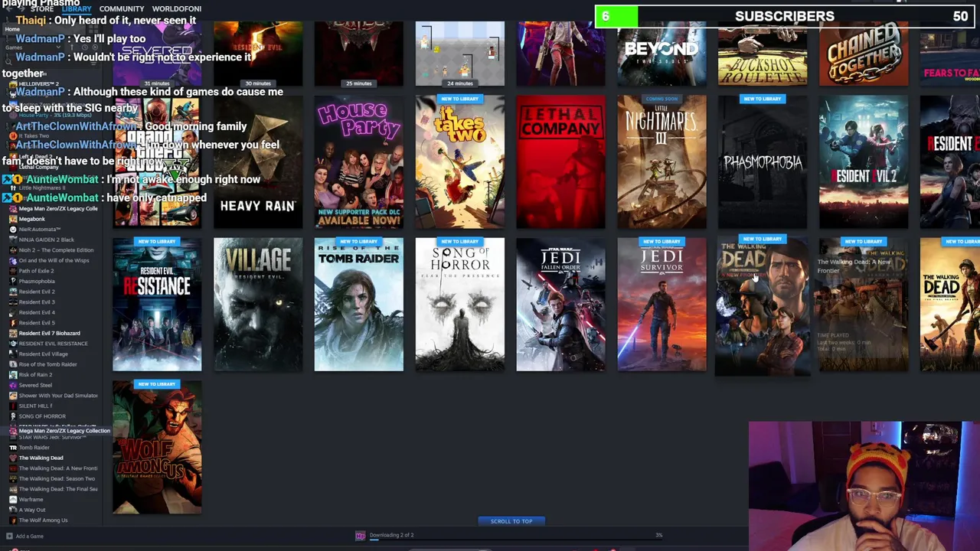This screenshot has width=980, height=551.
Task: Open the Heavy Rain game cover
Action: [x=258, y=161]
